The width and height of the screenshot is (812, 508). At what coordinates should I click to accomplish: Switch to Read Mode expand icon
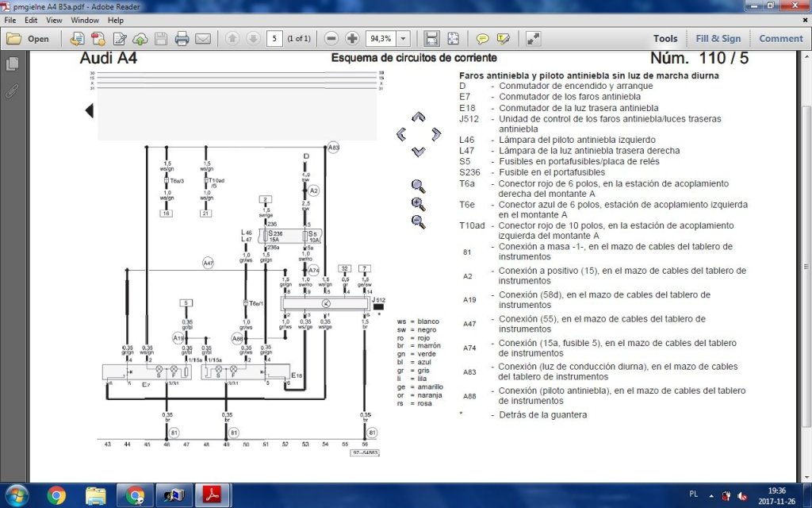coord(534,39)
